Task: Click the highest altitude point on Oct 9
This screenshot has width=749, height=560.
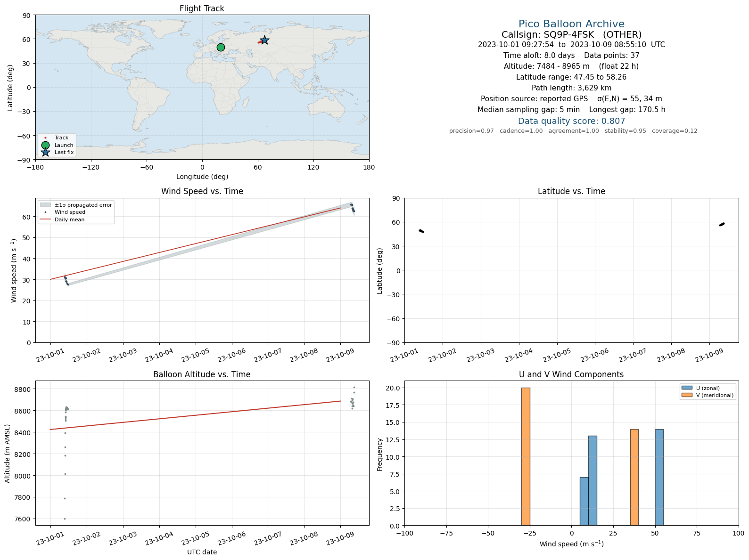Action: [354, 387]
